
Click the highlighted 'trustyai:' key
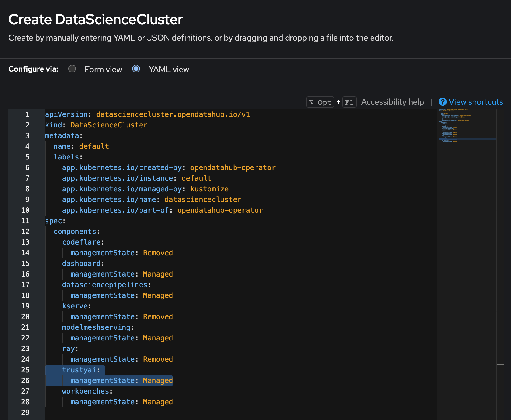tap(81, 370)
